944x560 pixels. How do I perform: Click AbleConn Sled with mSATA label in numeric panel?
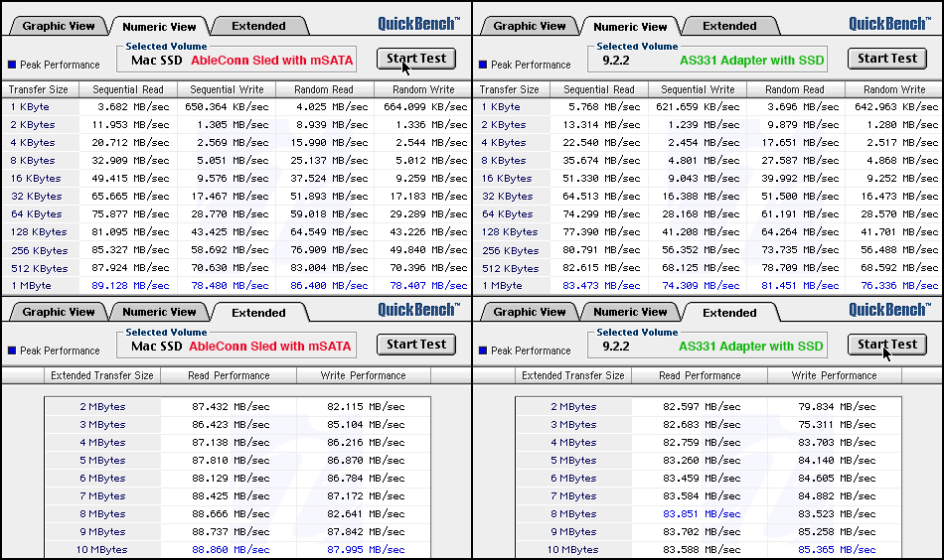pyautogui.click(x=272, y=61)
